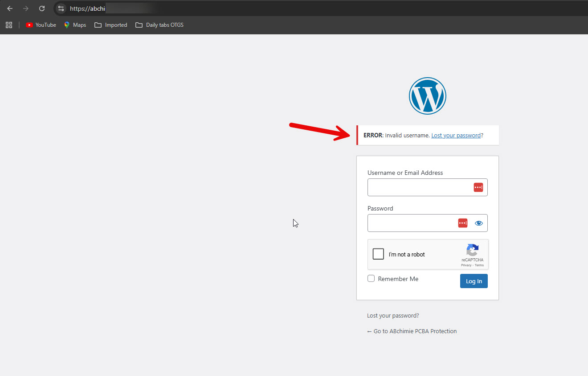Focus the Username or Email Address field
This screenshot has height=376, width=588.
pyautogui.click(x=428, y=187)
